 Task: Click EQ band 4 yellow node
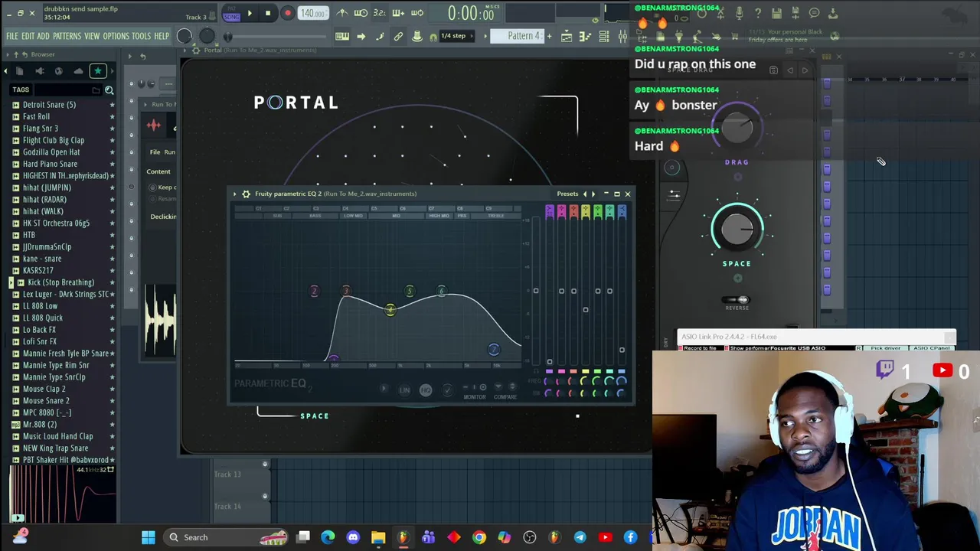[x=390, y=309]
